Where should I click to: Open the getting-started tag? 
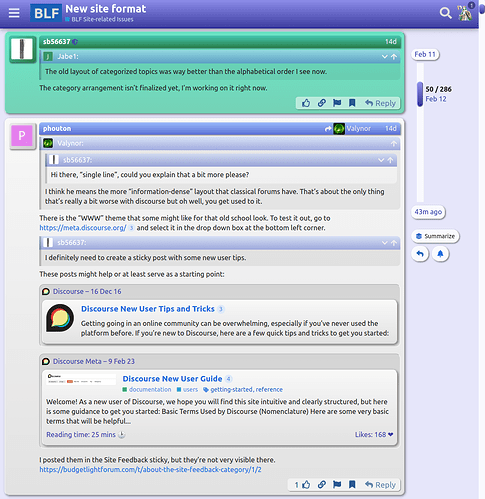231,390
